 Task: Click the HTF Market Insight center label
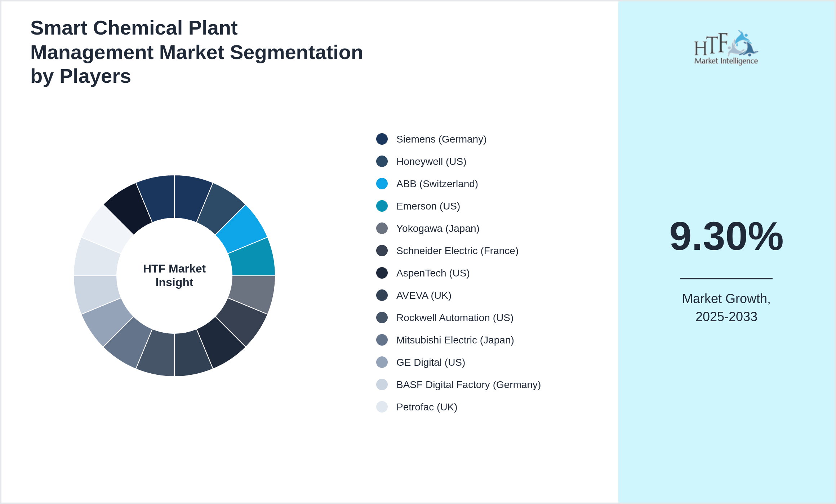174,275
